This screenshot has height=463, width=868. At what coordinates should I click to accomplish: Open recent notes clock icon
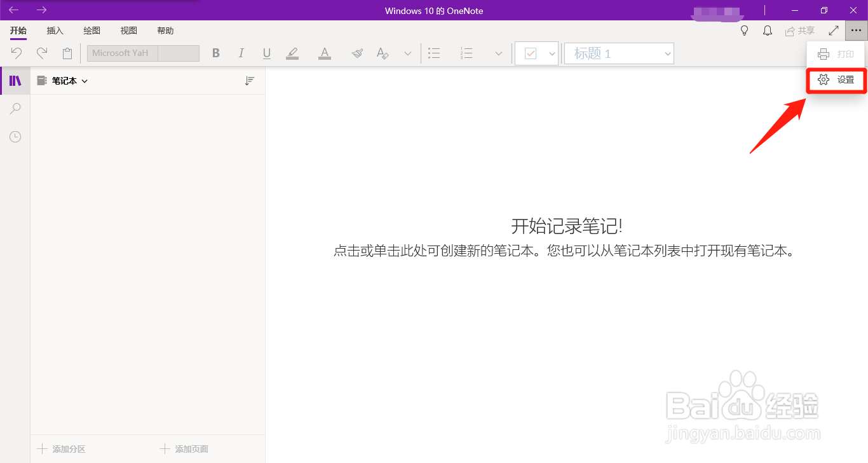coord(15,137)
